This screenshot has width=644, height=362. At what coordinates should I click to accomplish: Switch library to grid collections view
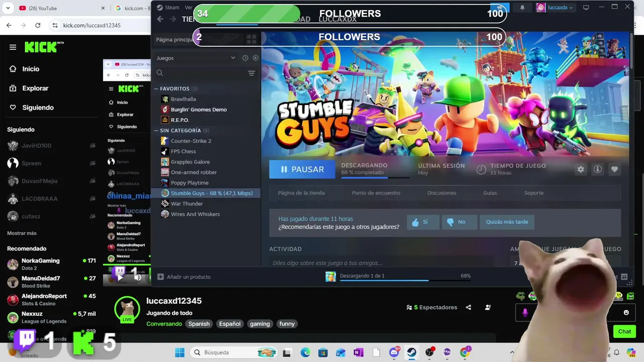(x=251, y=39)
